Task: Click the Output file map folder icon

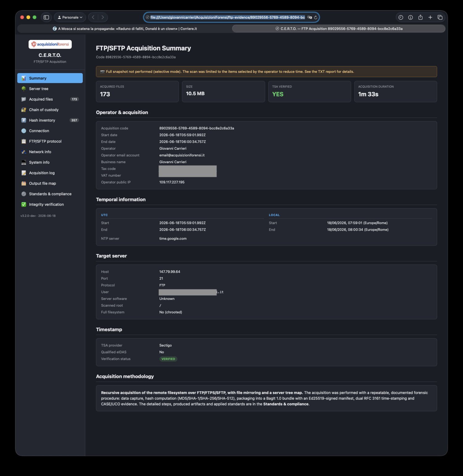Action: (23, 183)
